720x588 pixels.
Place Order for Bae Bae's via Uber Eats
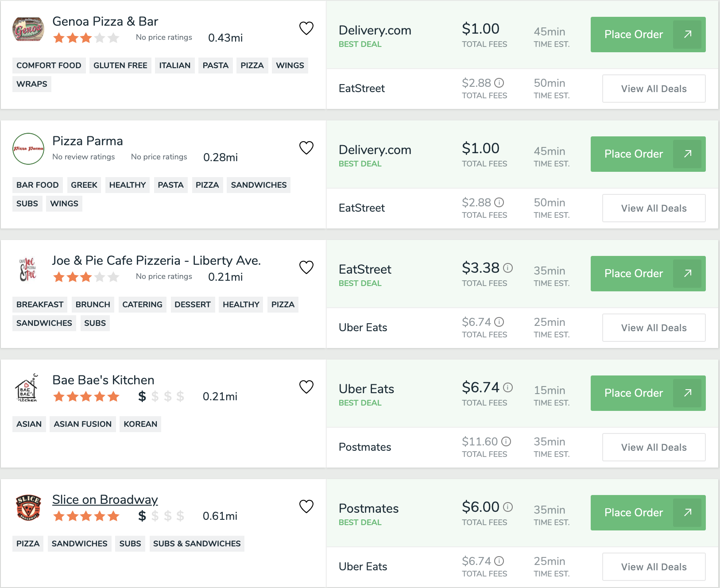[x=648, y=393]
